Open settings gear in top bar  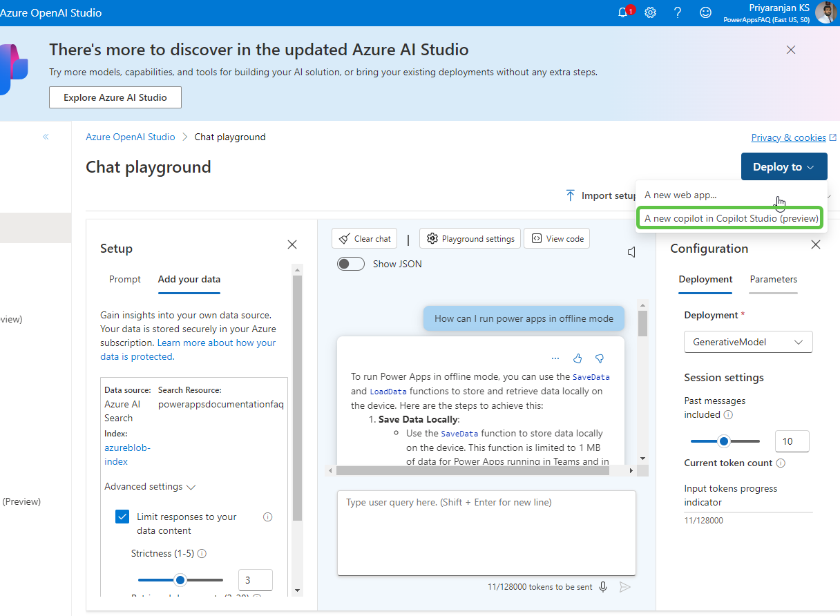(x=650, y=12)
